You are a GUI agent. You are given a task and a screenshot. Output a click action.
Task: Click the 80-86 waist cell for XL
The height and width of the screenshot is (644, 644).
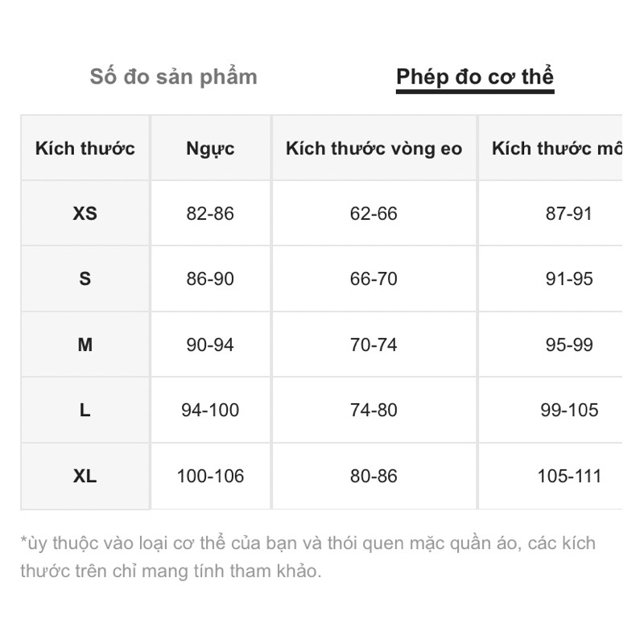pos(374,476)
